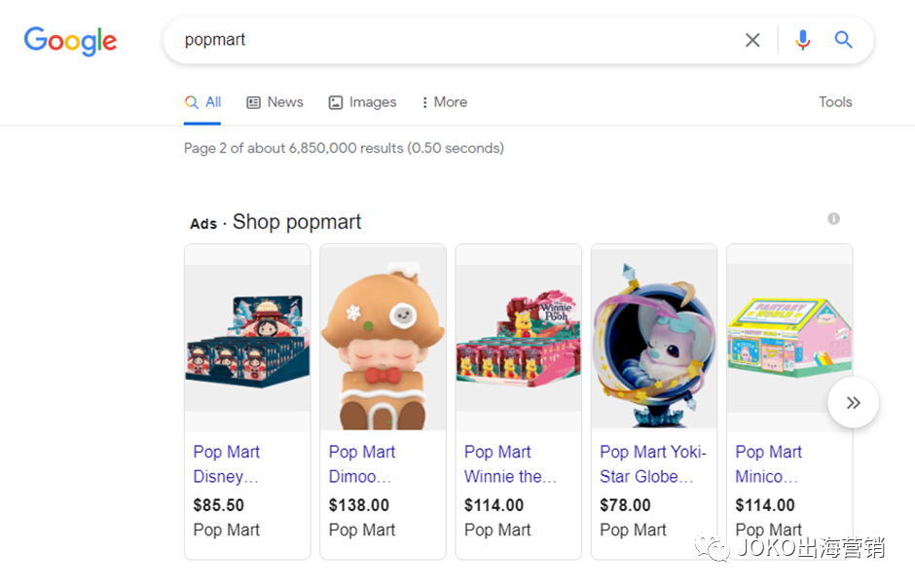Open Pop Mart Winnie the Pooh link
The image size is (915, 588).
click(x=510, y=464)
